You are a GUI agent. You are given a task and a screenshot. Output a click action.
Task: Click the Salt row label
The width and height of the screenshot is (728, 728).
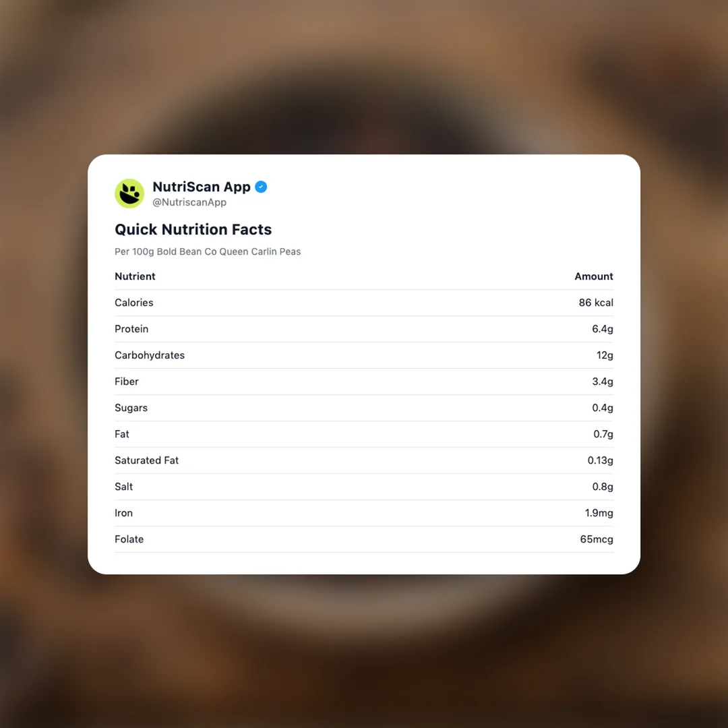click(x=124, y=487)
